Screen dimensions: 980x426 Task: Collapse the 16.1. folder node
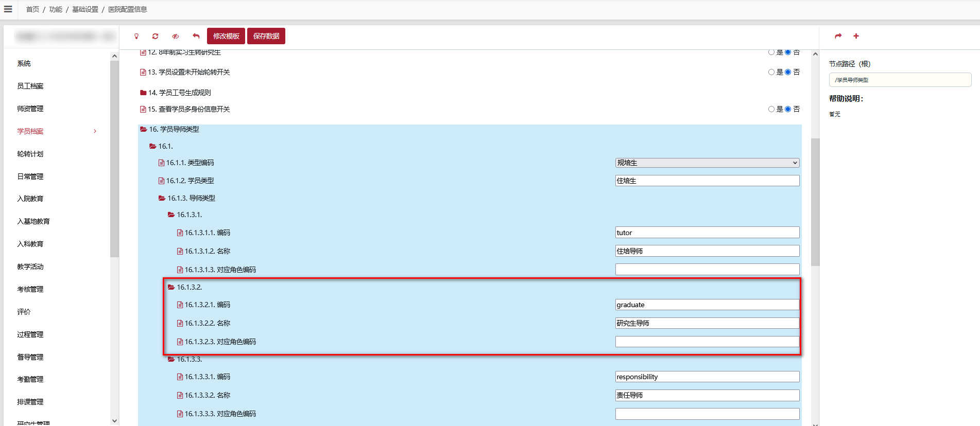pyautogui.click(x=153, y=147)
